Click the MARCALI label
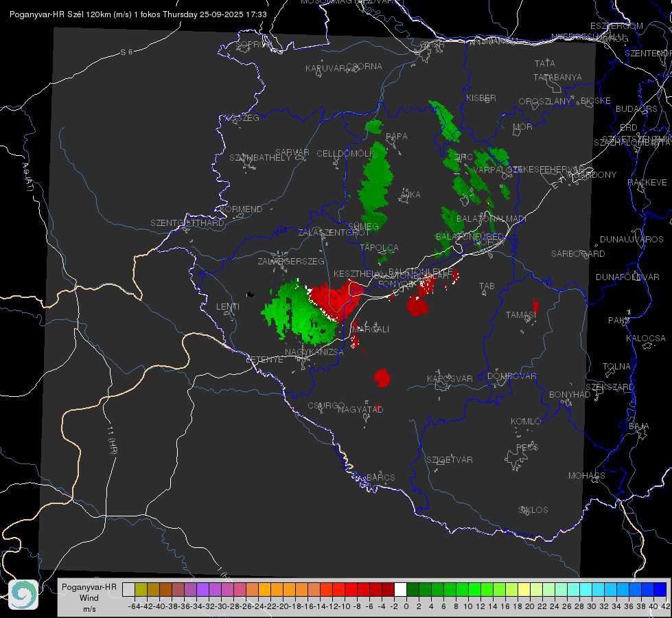Image resolution: width=672 pixels, height=618 pixels. pos(370,330)
